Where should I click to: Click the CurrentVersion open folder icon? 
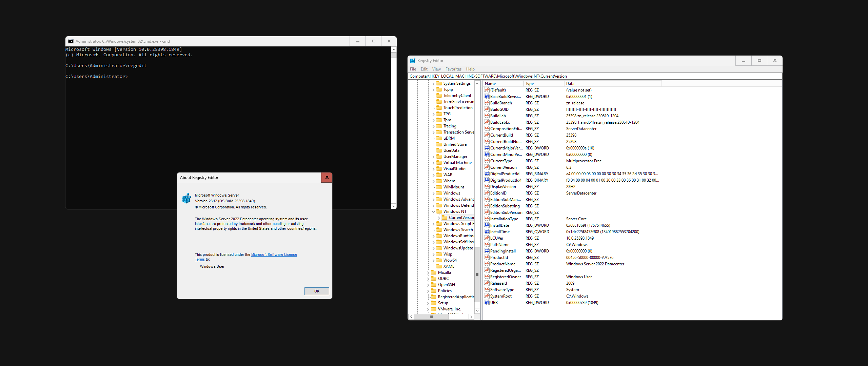click(x=445, y=218)
